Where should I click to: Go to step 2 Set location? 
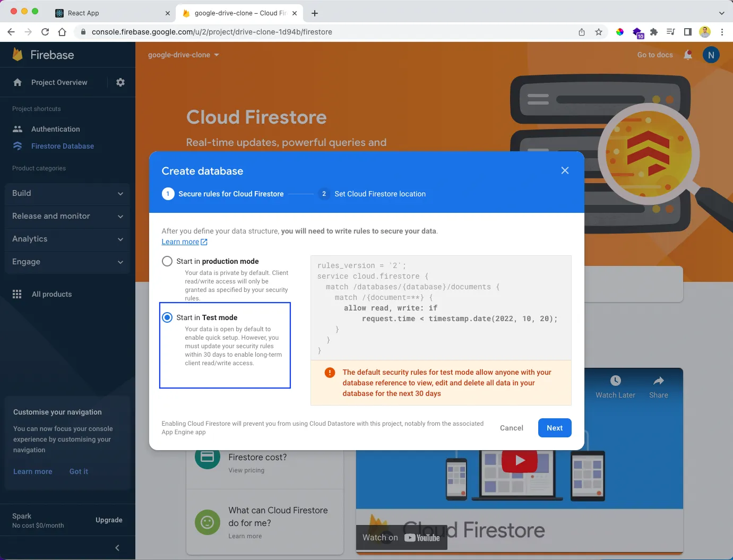pos(372,194)
